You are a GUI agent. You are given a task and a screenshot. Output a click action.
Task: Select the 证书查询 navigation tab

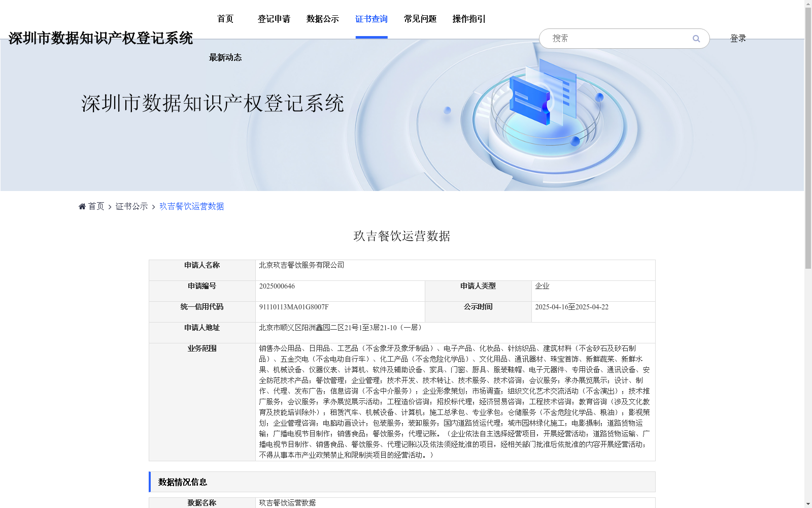tap(371, 19)
